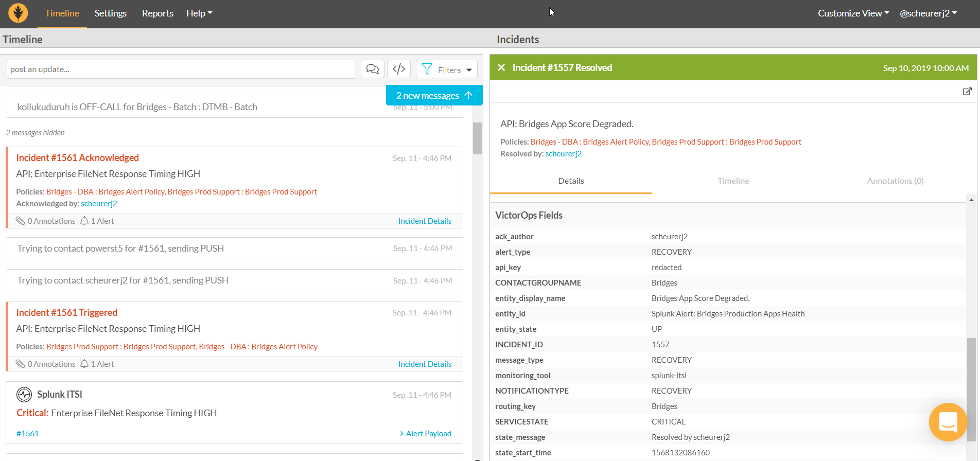Image resolution: width=980 pixels, height=461 pixels.
Task: Click the api_key value redacted
Action: pos(667,268)
